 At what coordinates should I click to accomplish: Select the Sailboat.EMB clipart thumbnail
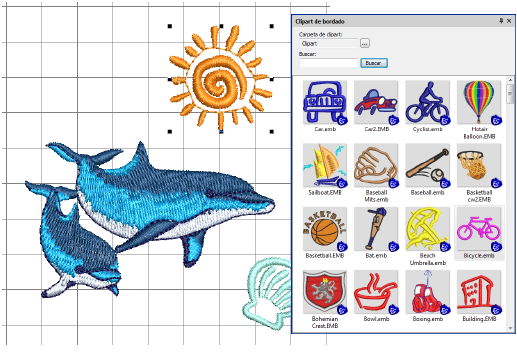click(325, 166)
